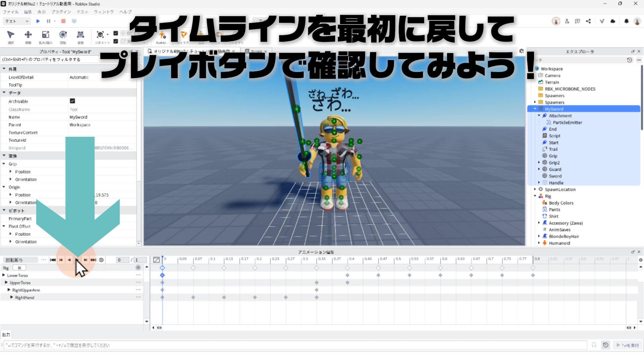Click the blue Play test button

coord(38,21)
